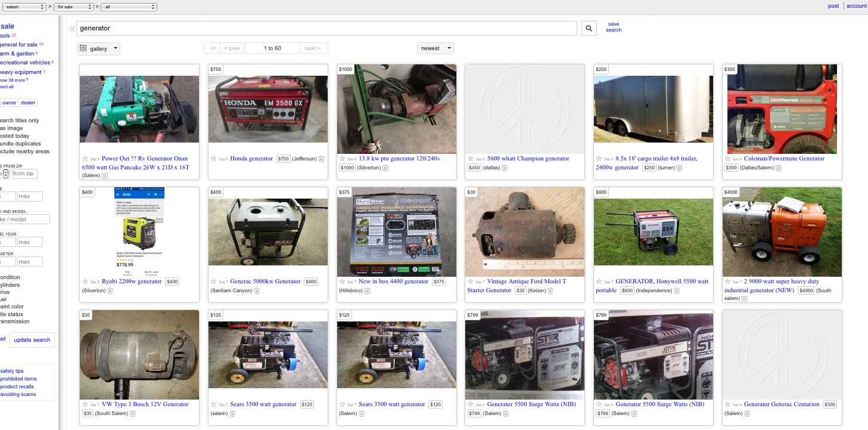The image size is (868, 430).
Task: Open the product recalls link
Action: coord(17,386)
